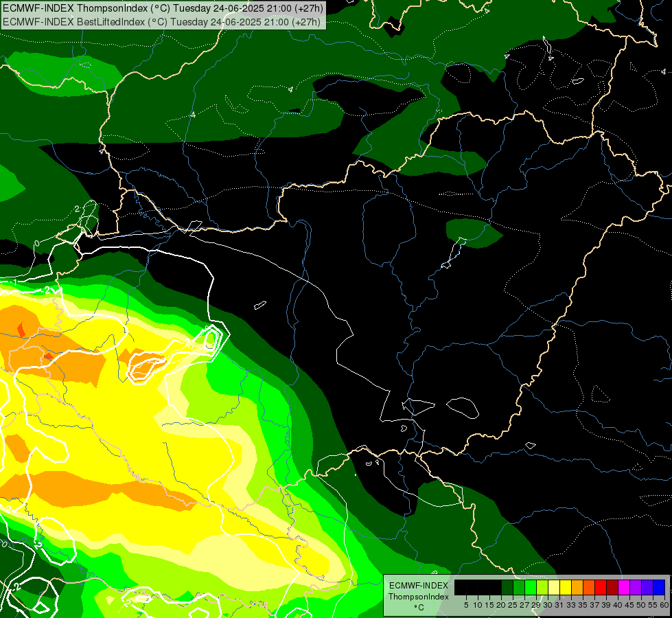672x618 pixels.
Task: Pick the bright green 27–29 legend swatch
Action: tap(531, 587)
